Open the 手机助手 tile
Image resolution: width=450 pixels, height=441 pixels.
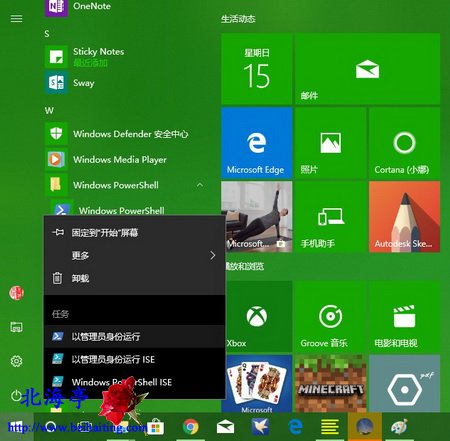(x=331, y=217)
